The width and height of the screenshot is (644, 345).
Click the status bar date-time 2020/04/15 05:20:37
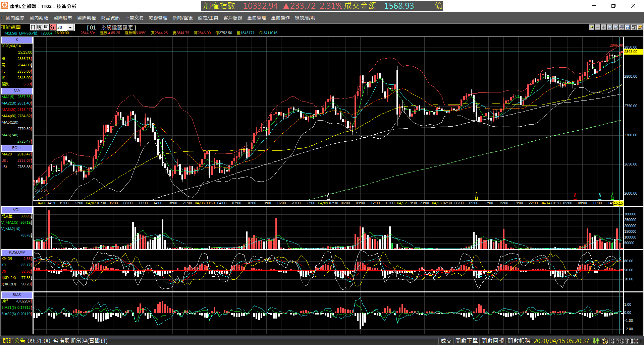(561, 341)
